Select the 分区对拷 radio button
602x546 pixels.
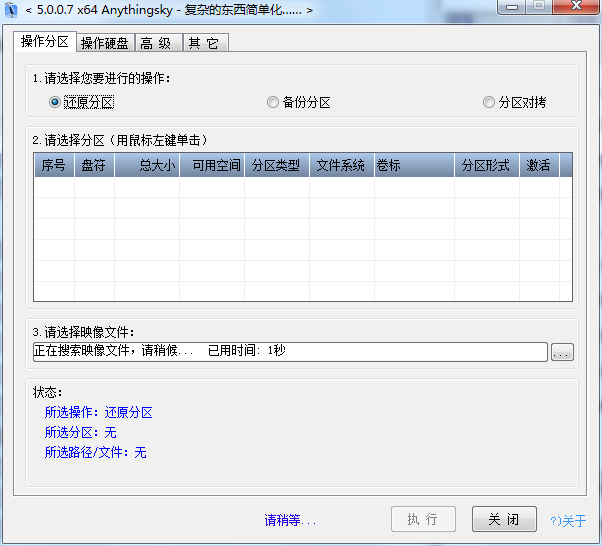tap(489, 102)
